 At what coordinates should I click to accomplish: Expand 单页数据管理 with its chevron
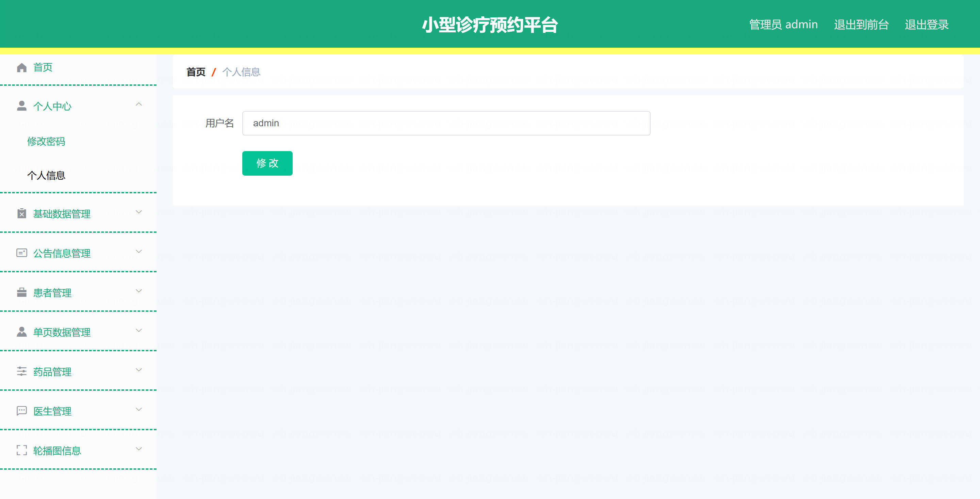[139, 331]
